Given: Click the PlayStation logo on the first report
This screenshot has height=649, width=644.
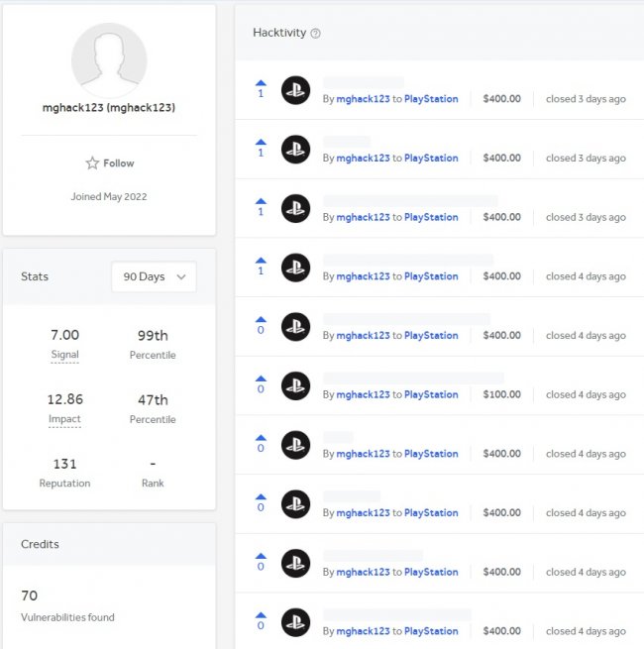Looking at the screenshot, I should coord(295,90).
